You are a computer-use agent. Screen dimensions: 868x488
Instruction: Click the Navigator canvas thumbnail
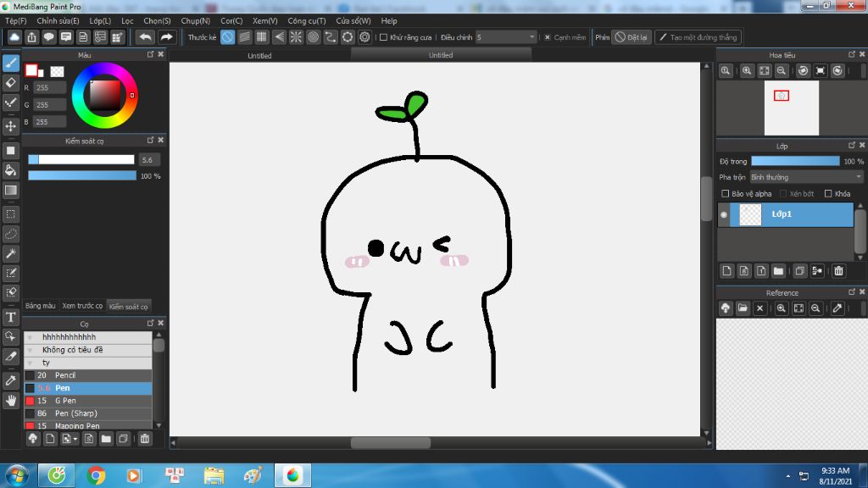(x=792, y=108)
